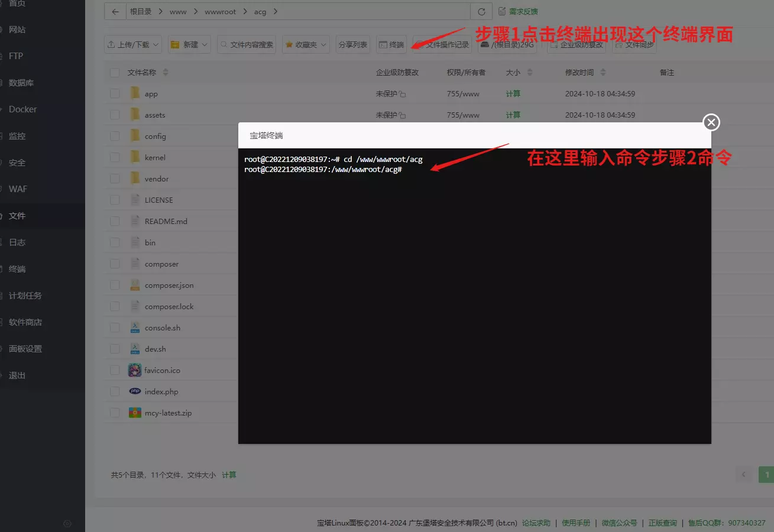Image resolution: width=774 pixels, height=532 pixels.
Task: Sort by file name using sort arrows
Action: click(165, 72)
